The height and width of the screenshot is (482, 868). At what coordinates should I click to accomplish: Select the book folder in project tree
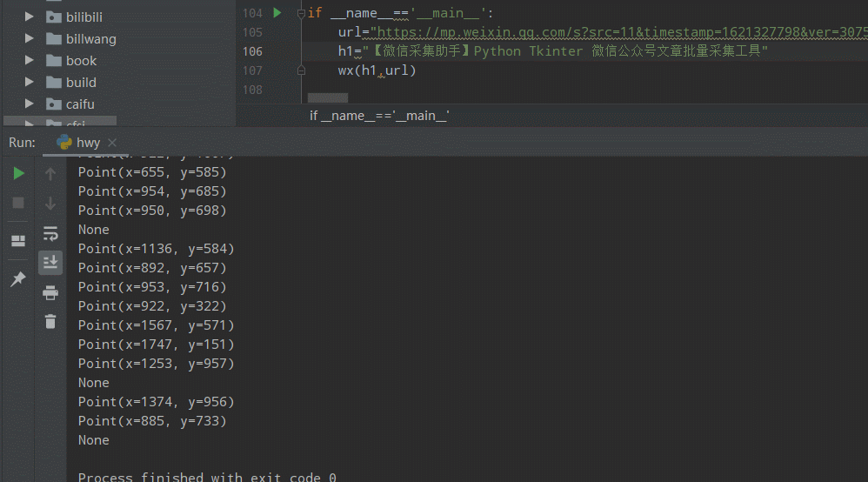tap(81, 60)
